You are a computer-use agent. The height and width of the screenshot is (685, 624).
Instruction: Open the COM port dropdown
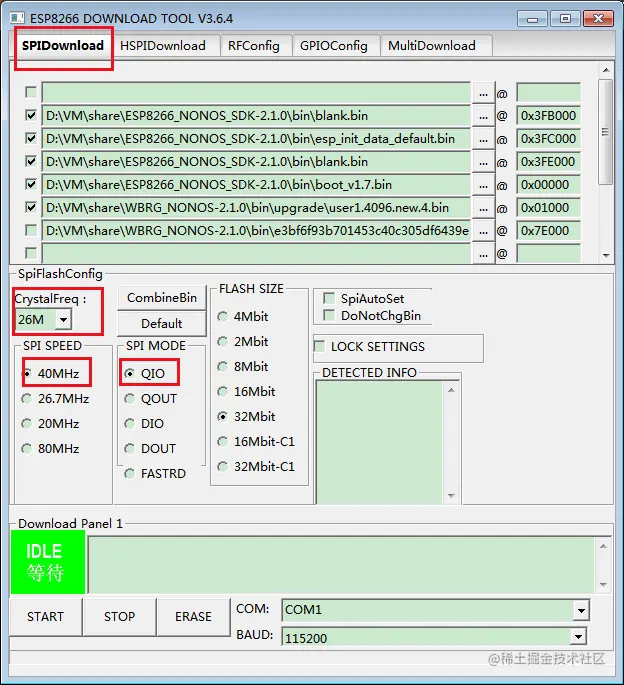(581, 610)
